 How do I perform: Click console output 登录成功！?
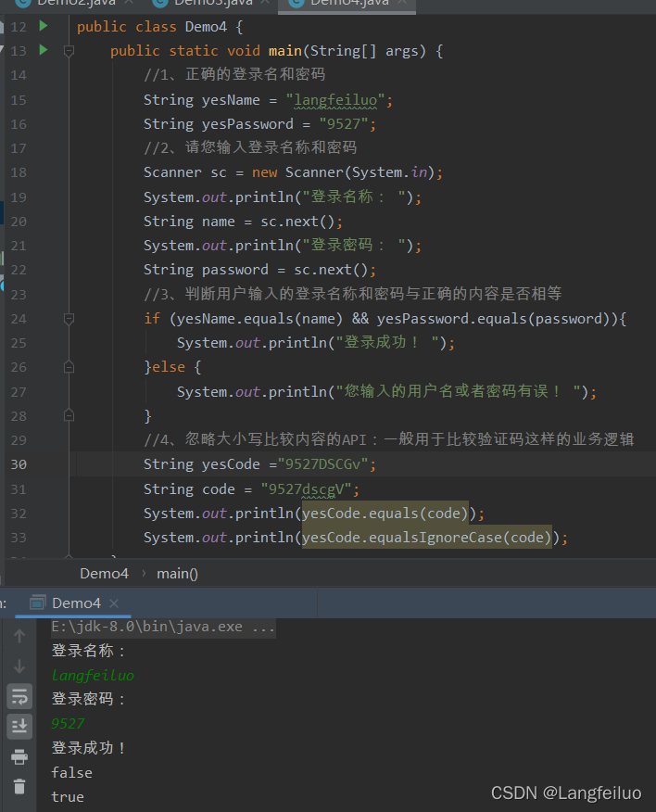coord(89,748)
